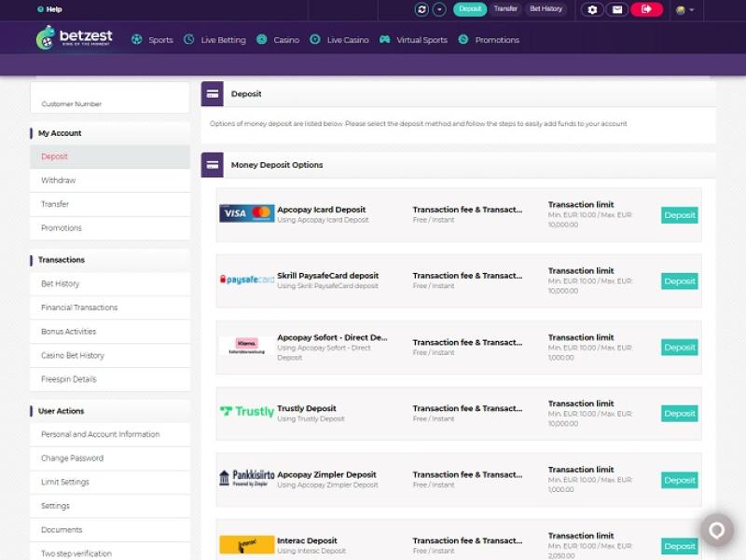This screenshot has height=560, width=746.
Task: Click the yellow Interac logo
Action: (x=247, y=545)
